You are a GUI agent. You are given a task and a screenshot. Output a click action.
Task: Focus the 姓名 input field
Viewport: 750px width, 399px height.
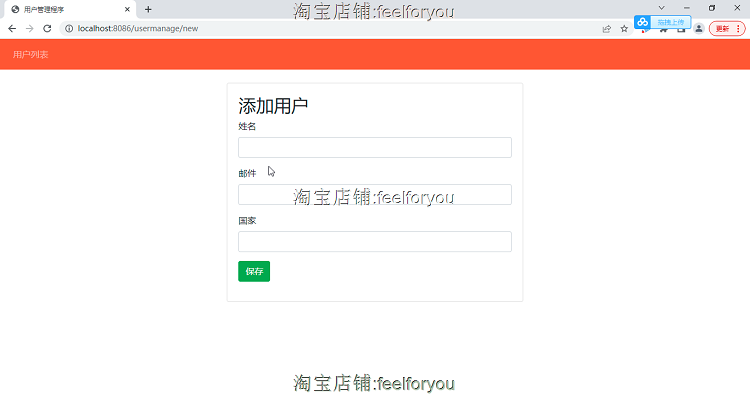375,147
